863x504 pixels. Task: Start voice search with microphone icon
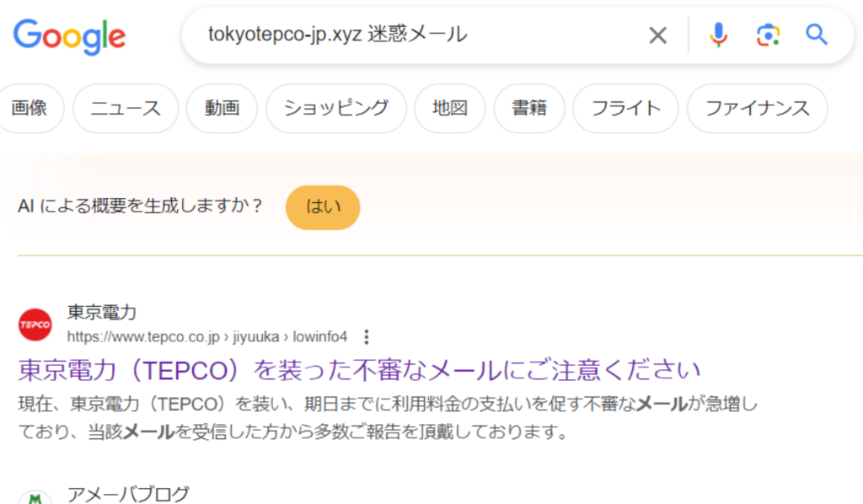pyautogui.click(x=718, y=35)
